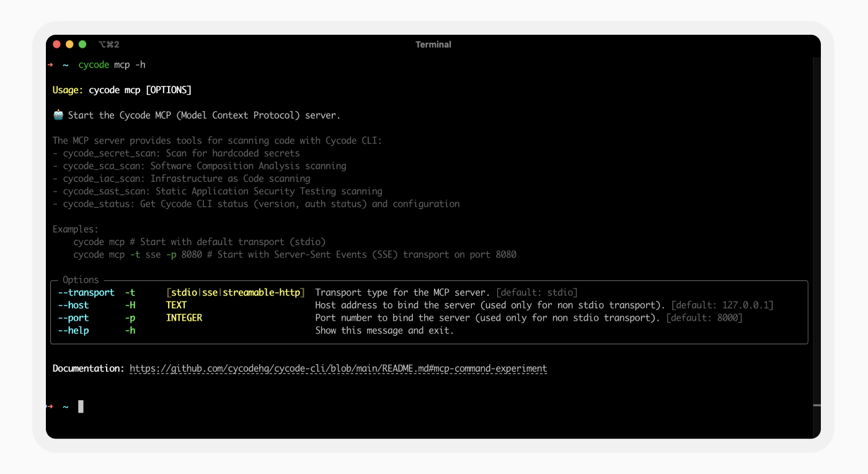Click the INTEGER type label for port

(184, 318)
